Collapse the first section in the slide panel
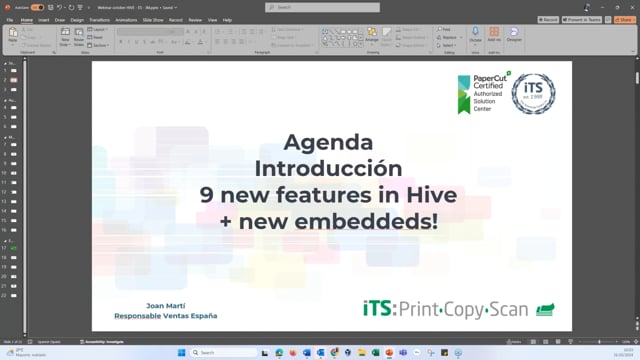Viewport: 640px width, 360px height. [5, 64]
